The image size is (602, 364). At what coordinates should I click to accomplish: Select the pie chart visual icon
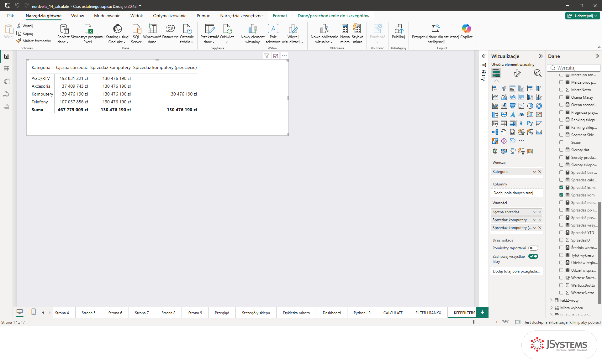pos(530,106)
